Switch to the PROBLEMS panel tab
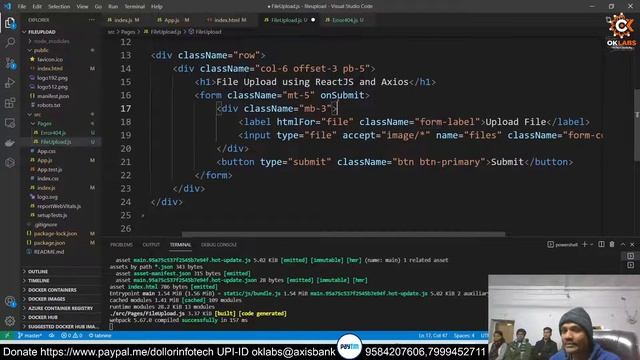The height and width of the screenshot is (360, 640). click(122, 244)
